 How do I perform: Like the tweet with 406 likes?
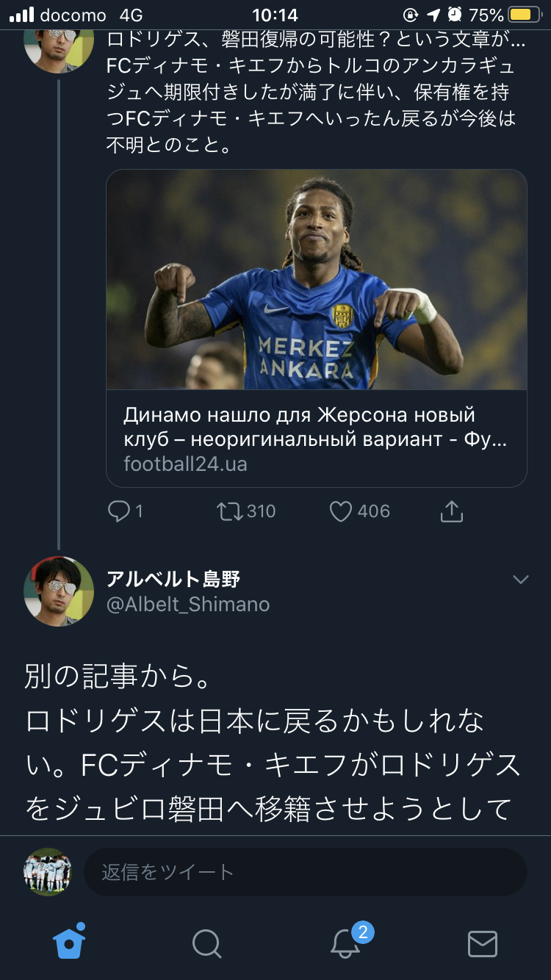click(341, 511)
